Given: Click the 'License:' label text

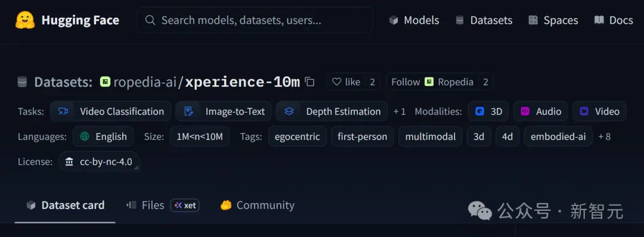Looking at the screenshot, I should click(35, 161).
